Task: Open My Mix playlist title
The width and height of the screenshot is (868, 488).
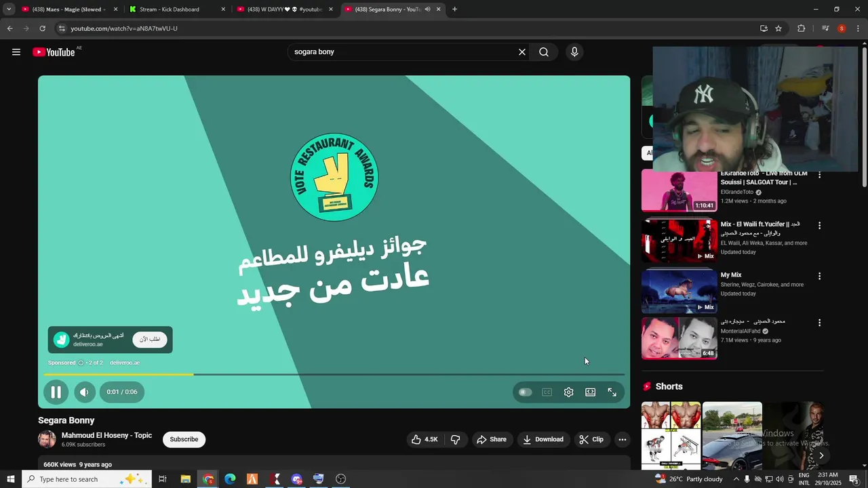Action: pyautogui.click(x=730, y=275)
